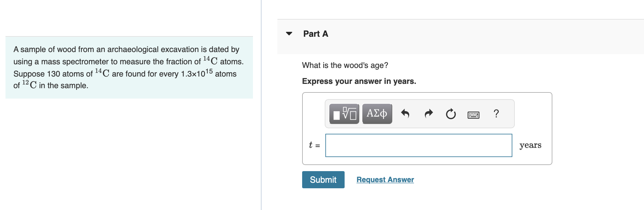
Task: Click the undo arrow in the math toolbar
Action: (406, 114)
